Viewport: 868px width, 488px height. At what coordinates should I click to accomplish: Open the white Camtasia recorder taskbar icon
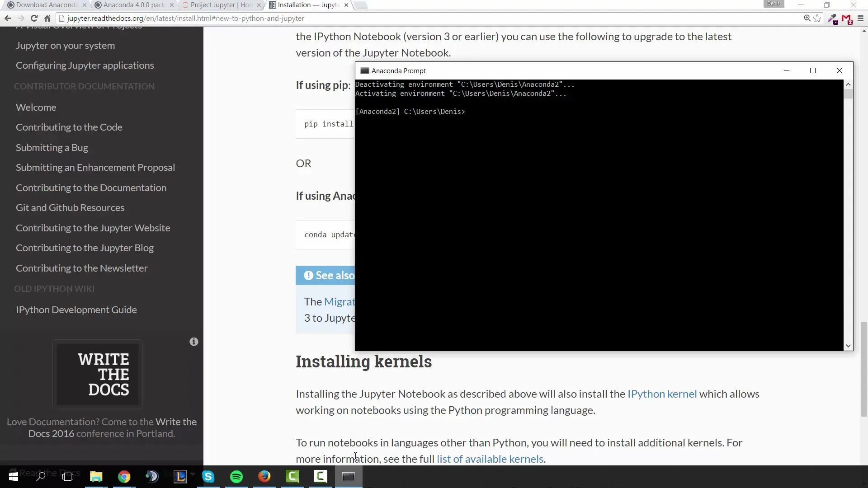pyautogui.click(x=321, y=476)
